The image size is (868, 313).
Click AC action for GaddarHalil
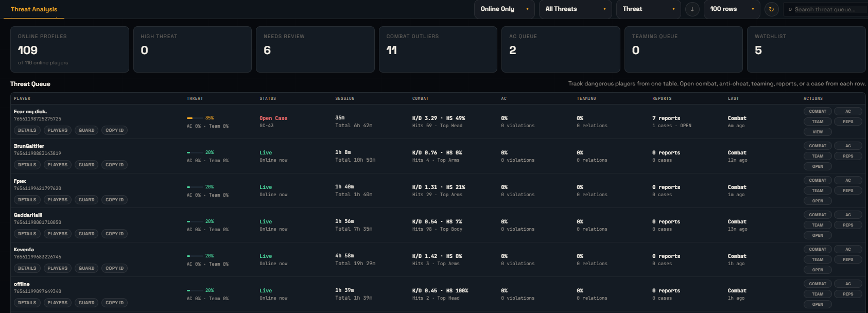tap(848, 215)
